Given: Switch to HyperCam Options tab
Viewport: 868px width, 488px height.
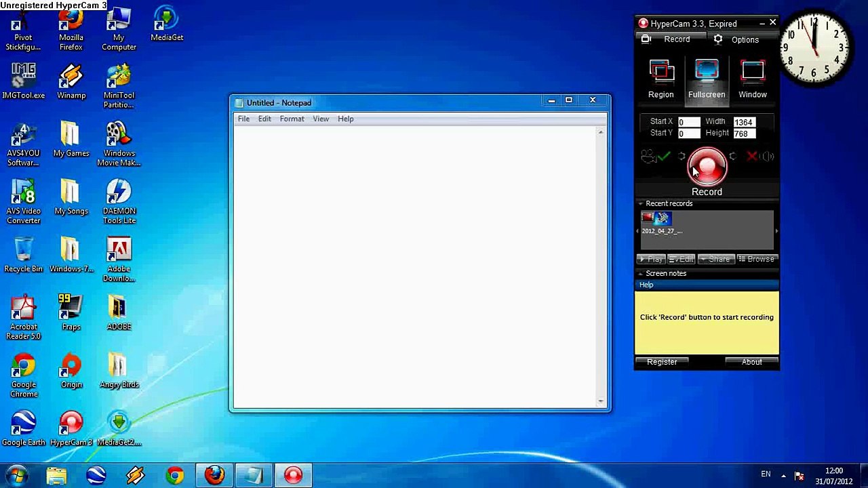Looking at the screenshot, I should [x=736, y=39].
